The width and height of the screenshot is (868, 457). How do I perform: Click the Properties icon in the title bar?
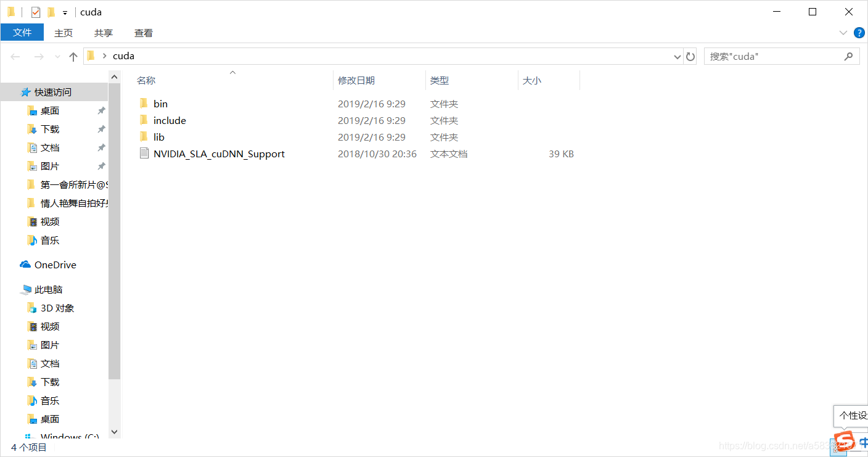36,12
